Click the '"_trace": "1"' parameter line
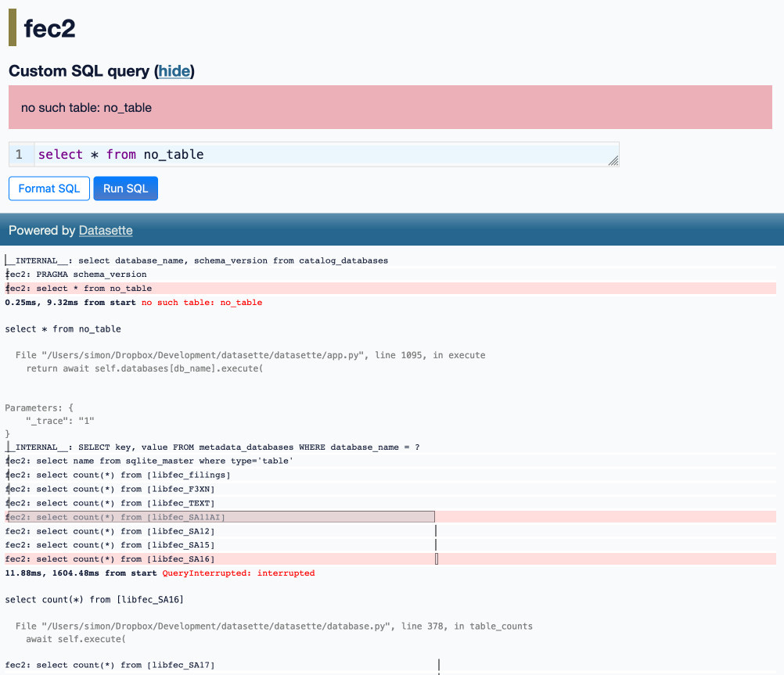The height and width of the screenshot is (675, 784). 60,421
